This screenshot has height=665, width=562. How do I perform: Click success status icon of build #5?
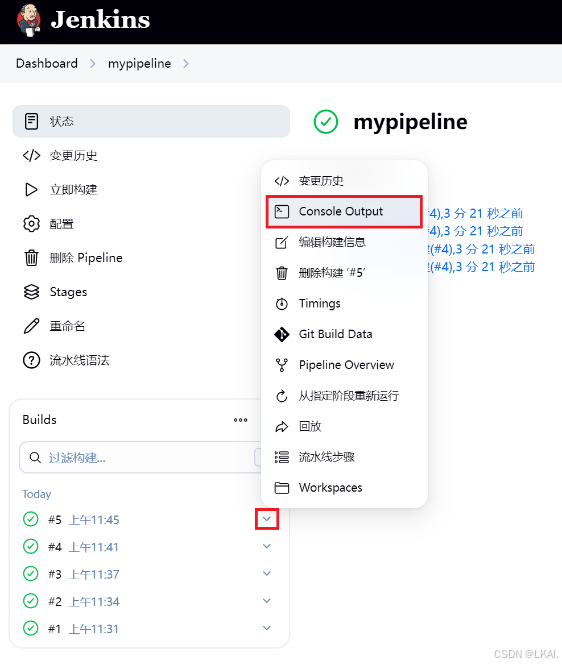[x=31, y=519]
